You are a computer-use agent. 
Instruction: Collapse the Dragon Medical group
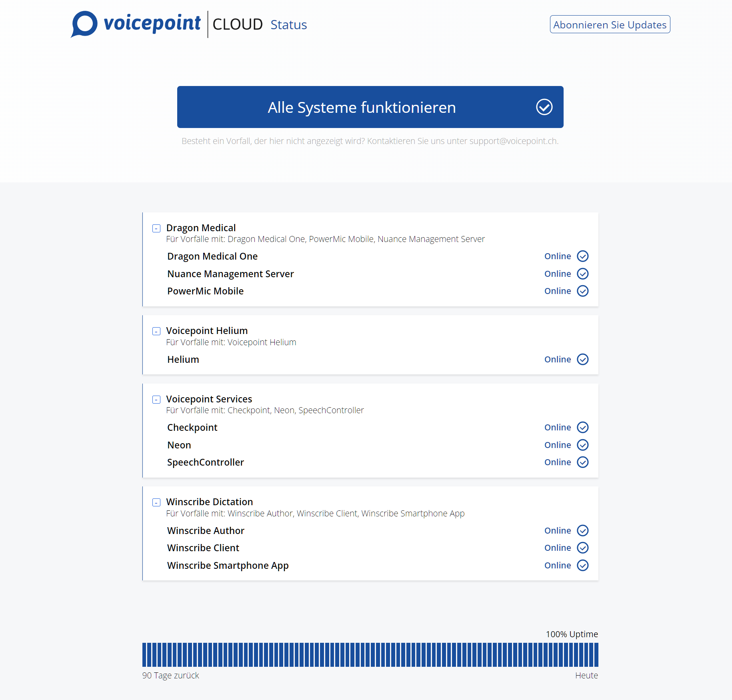(x=156, y=228)
